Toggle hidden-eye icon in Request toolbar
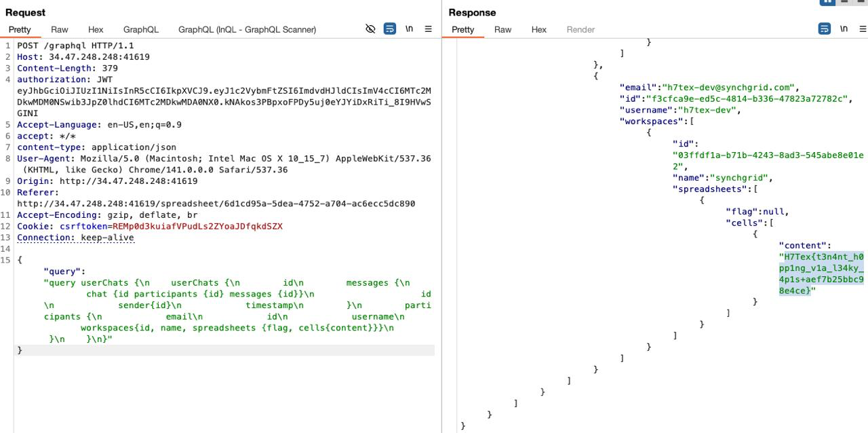Screen dimensions: 868x433 [x=370, y=29]
